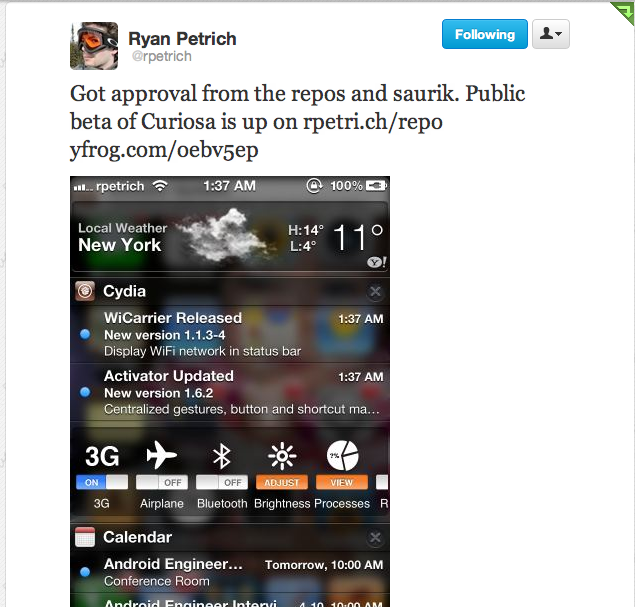Toggle the Airplane mode switch
Viewport: 635px width, 607px height.
click(162, 482)
